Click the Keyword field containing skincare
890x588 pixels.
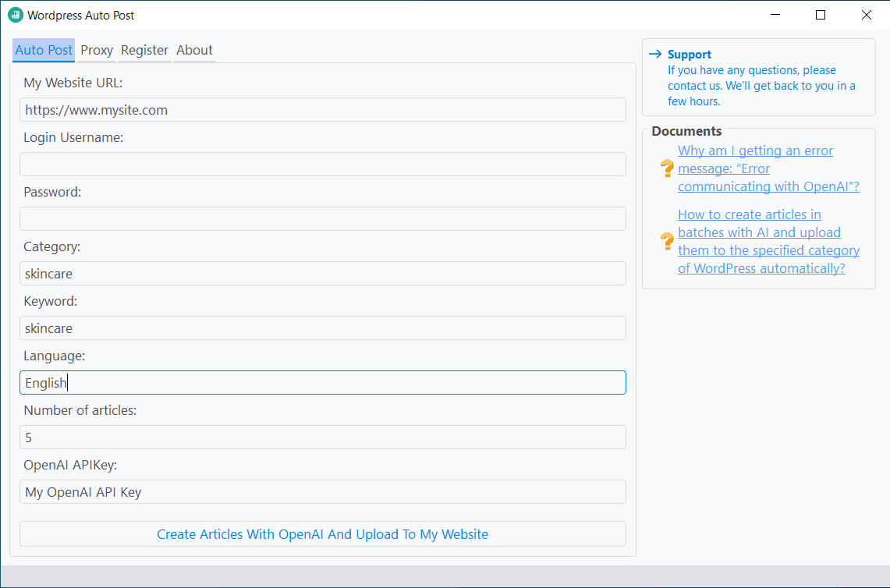click(x=323, y=328)
